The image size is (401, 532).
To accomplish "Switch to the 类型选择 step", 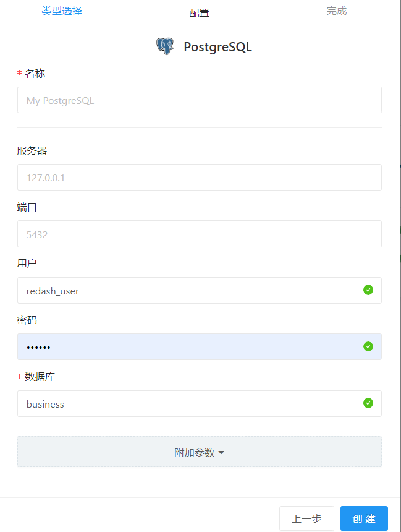I will 61,11.
